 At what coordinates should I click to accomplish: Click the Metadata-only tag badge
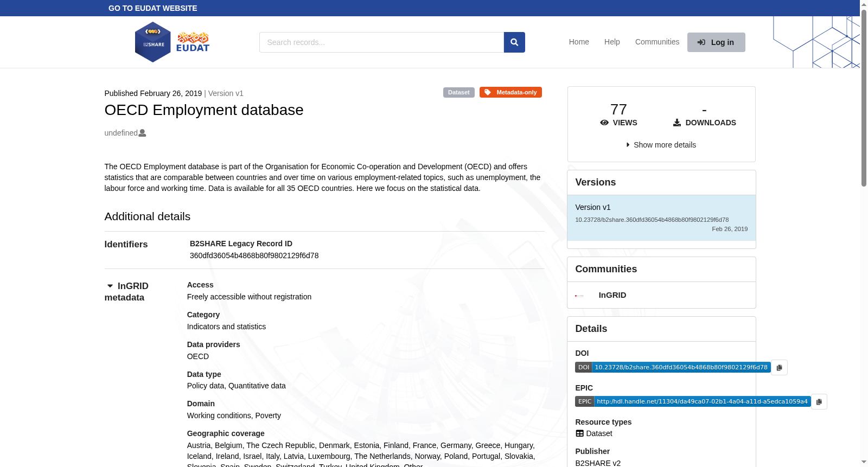(510, 92)
